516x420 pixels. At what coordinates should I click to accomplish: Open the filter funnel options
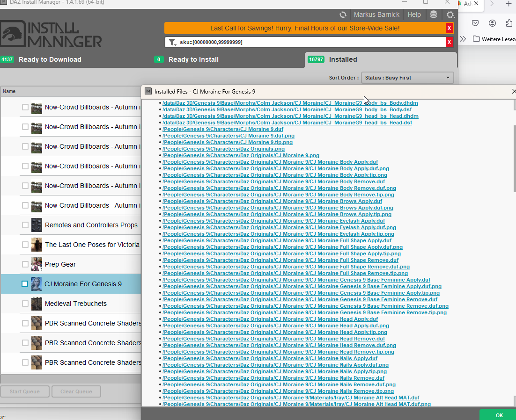[172, 42]
